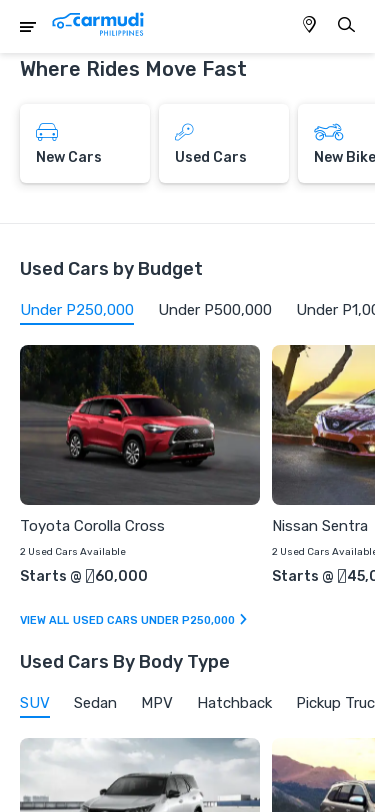This screenshot has width=375, height=812.
Task: Select the Under P1,000,000 budget tab
Action: (336, 310)
